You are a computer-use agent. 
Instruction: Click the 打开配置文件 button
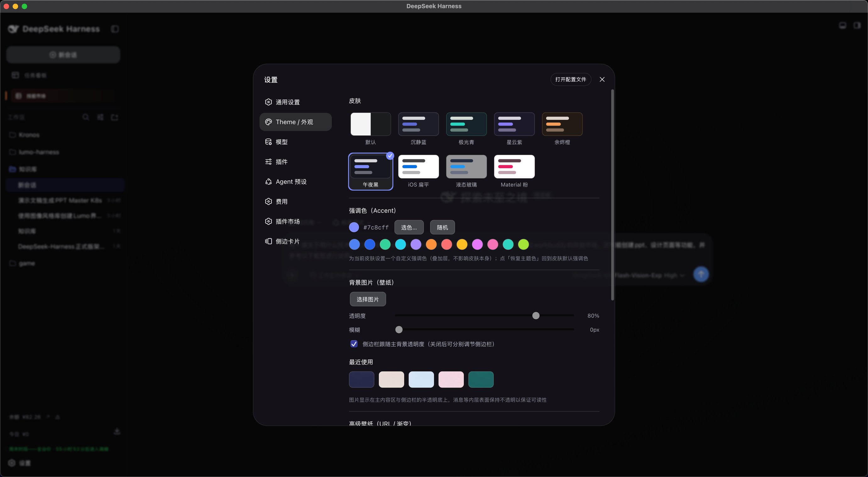(x=570, y=79)
